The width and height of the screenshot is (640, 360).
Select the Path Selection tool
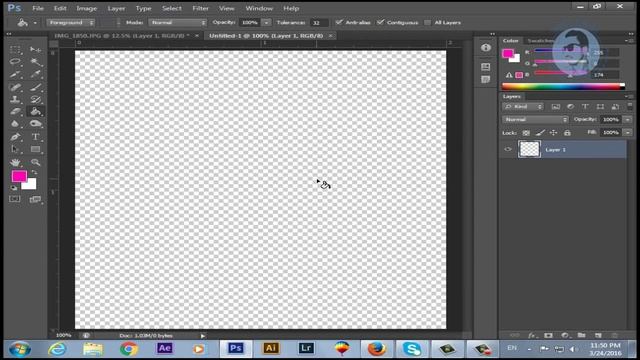[16, 149]
